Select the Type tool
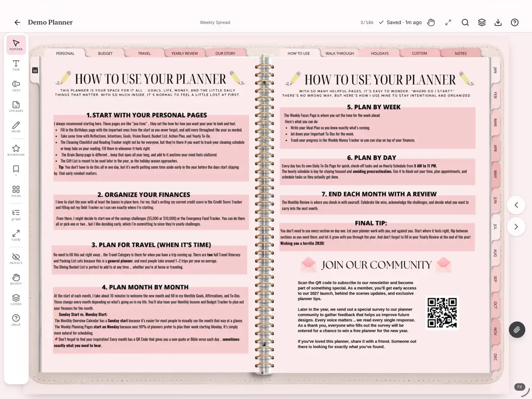Image resolution: width=532 pixels, height=399 pixels. tap(16, 66)
